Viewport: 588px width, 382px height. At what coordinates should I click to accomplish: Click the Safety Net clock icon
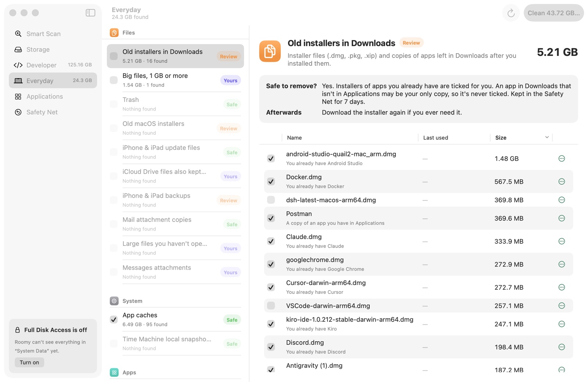click(18, 112)
